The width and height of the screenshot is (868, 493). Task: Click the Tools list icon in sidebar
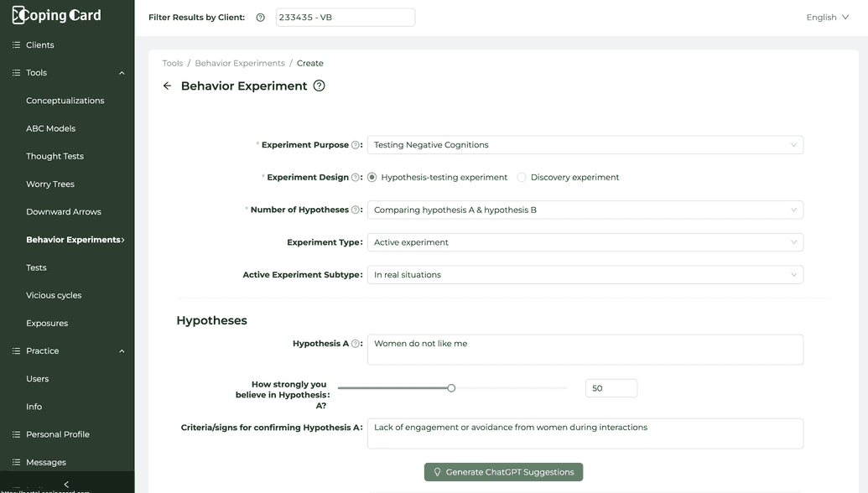(x=16, y=72)
